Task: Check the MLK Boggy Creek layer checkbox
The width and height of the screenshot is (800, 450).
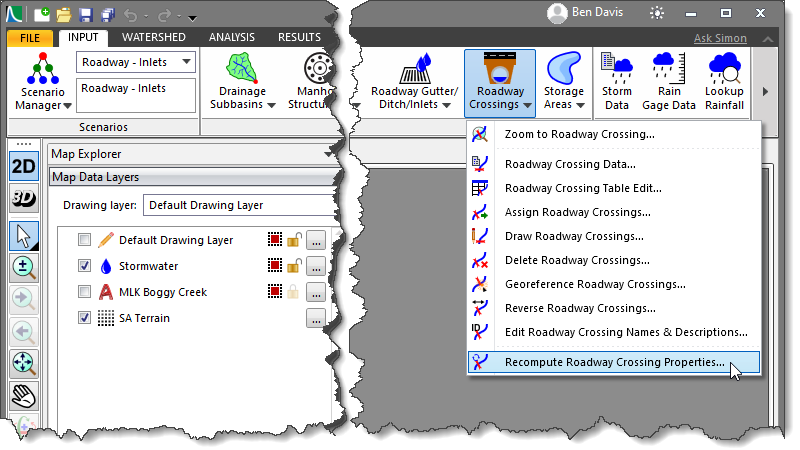Action: pyautogui.click(x=84, y=291)
